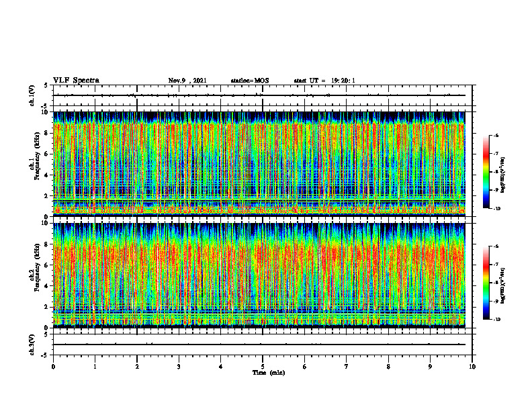Viewport: 532px width, 411px height.
Task: Click the "VLF Spectra" plot title
Action: point(76,81)
